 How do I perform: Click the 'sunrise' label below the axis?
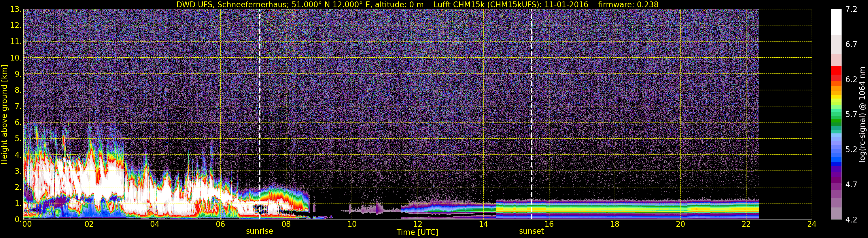pos(260,231)
